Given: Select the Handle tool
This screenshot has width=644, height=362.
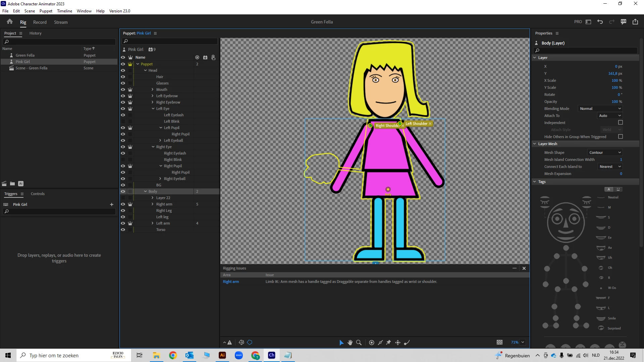Looking at the screenshot, I should click(372, 343).
